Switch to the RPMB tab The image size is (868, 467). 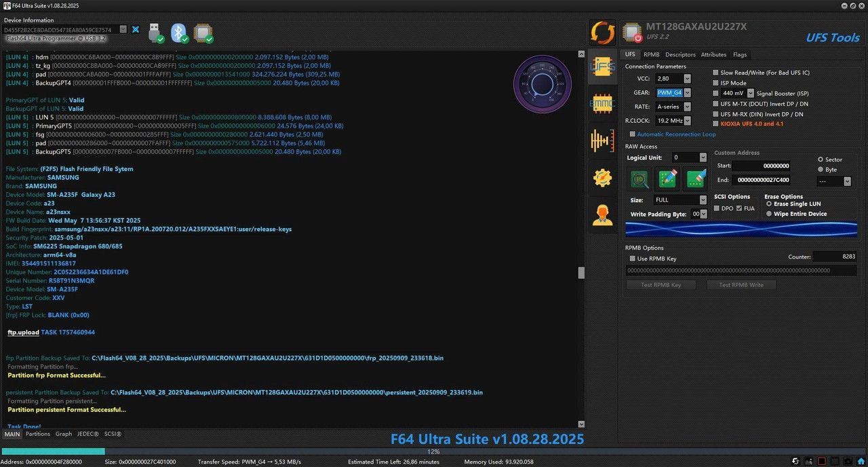(x=651, y=54)
